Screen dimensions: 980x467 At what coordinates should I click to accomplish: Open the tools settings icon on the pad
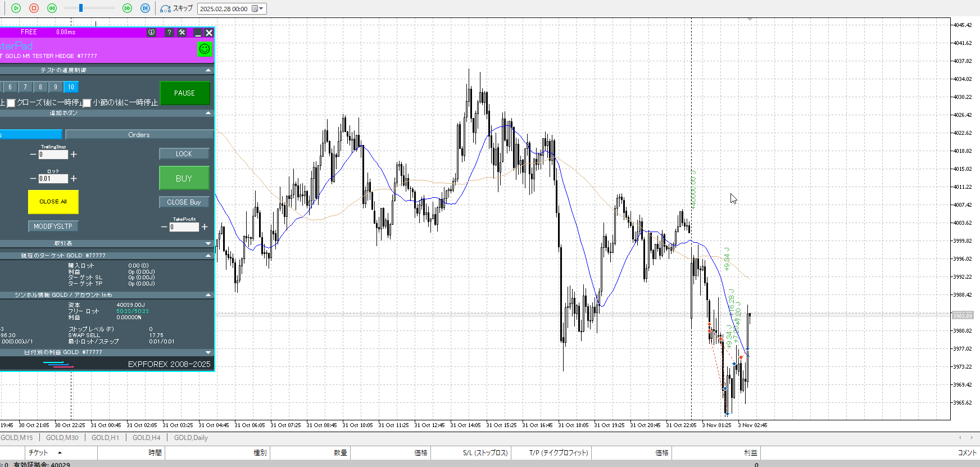pos(182,33)
